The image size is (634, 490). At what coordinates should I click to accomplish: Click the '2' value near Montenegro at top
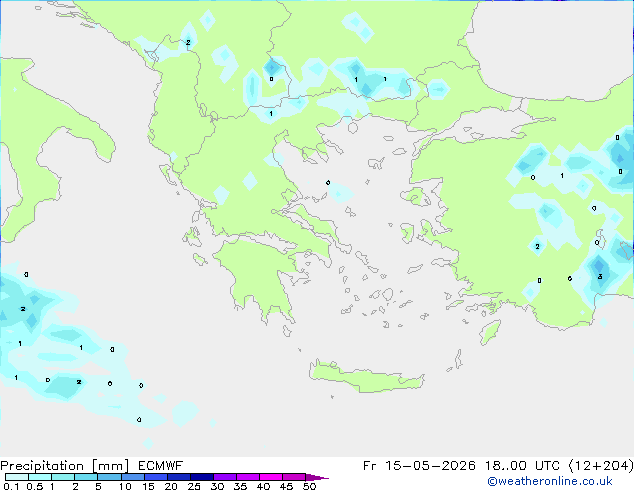coord(188,42)
